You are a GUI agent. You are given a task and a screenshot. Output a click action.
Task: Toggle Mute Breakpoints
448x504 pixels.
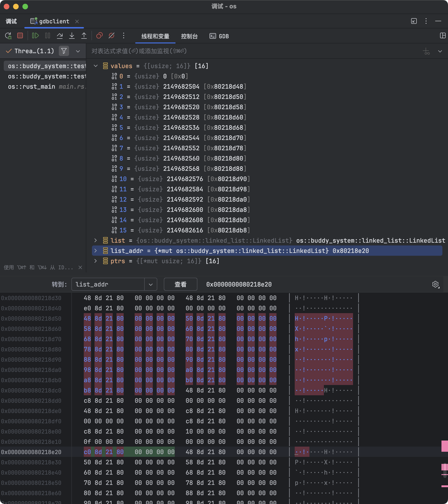click(x=112, y=36)
